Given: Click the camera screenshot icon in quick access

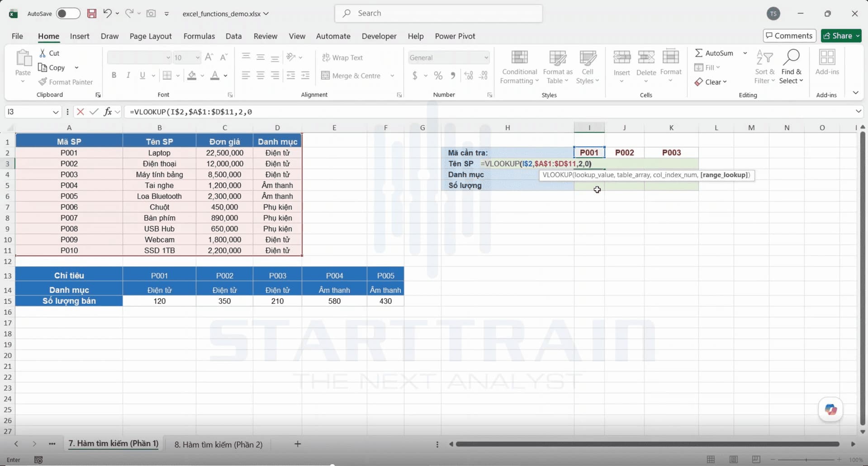Looking at the screenshot, I should click(151, 14).
